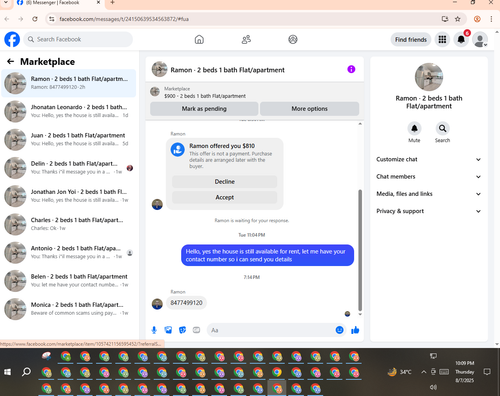Image resolution: width=500 pixels, height=396 pixels.
Task: Accept Ramon's $810 offer
Action: [x=224, y=197]
